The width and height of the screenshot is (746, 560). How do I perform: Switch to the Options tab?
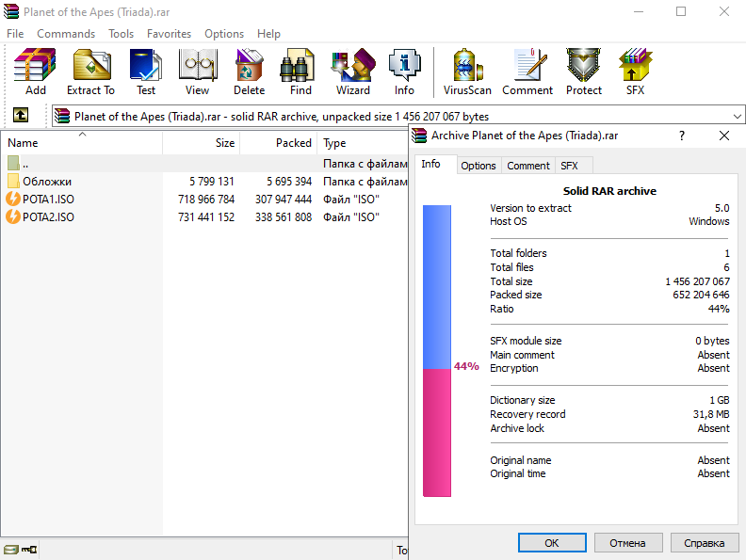[x=478, y=166]
